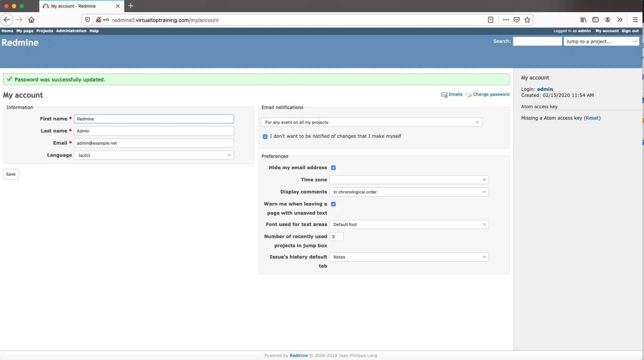Viewport: 644px width, 360px height.
Task: Click the Save to Pocket icon
Action: [517, 20]
